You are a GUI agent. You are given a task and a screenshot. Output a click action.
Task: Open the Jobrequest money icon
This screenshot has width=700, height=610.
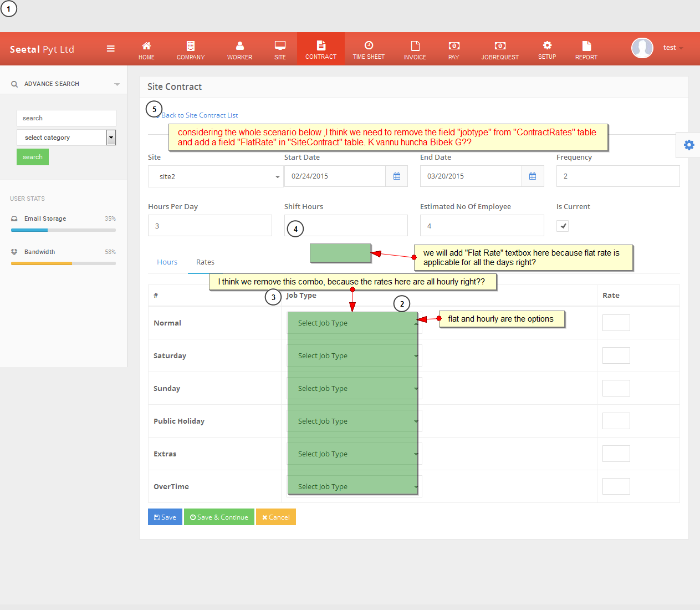coord(500,46)
